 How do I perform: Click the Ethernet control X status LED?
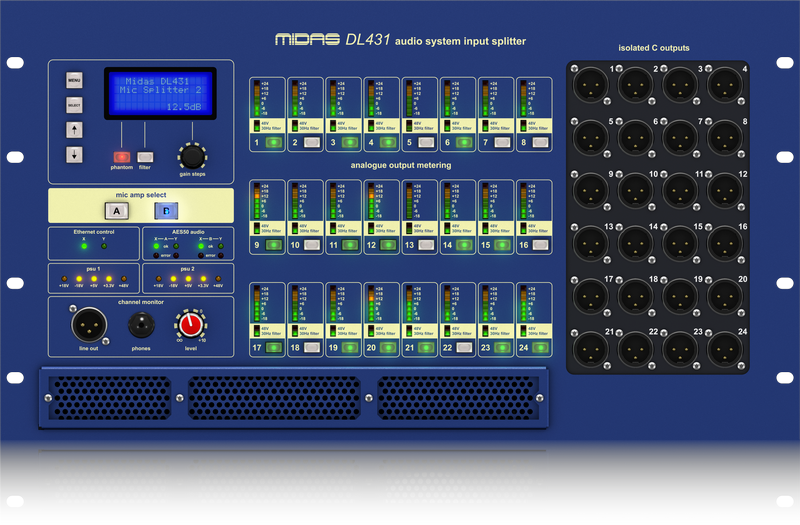[x=84, y=246]
